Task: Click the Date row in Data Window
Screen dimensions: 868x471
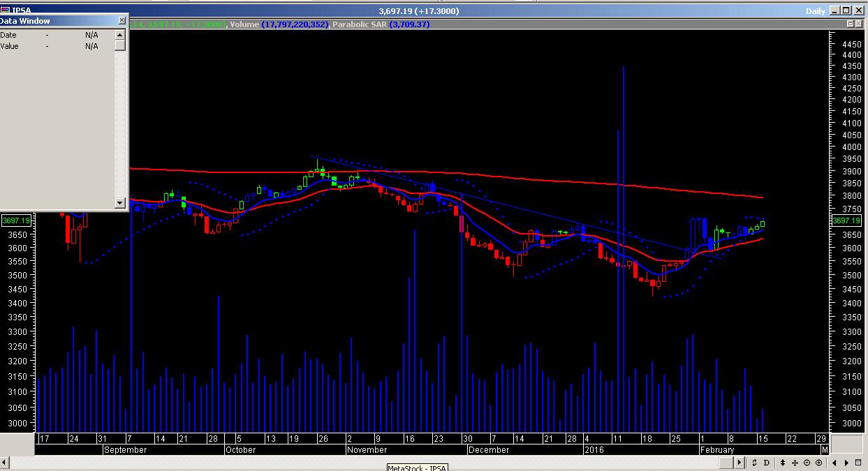Action: (57, 35)
